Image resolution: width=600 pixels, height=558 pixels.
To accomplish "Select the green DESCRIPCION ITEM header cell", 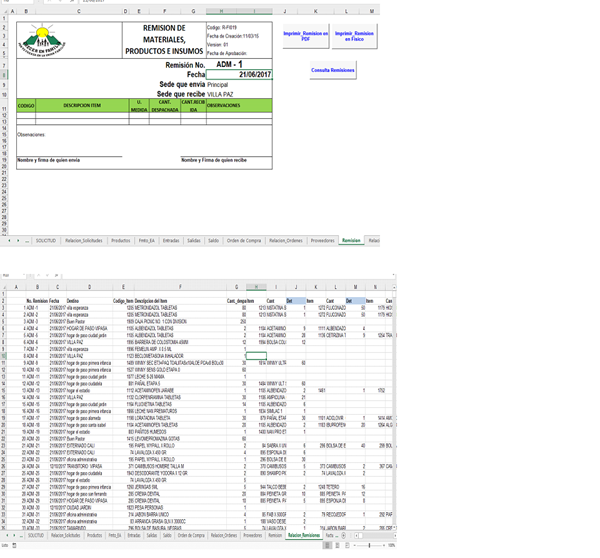I will 82,106.
